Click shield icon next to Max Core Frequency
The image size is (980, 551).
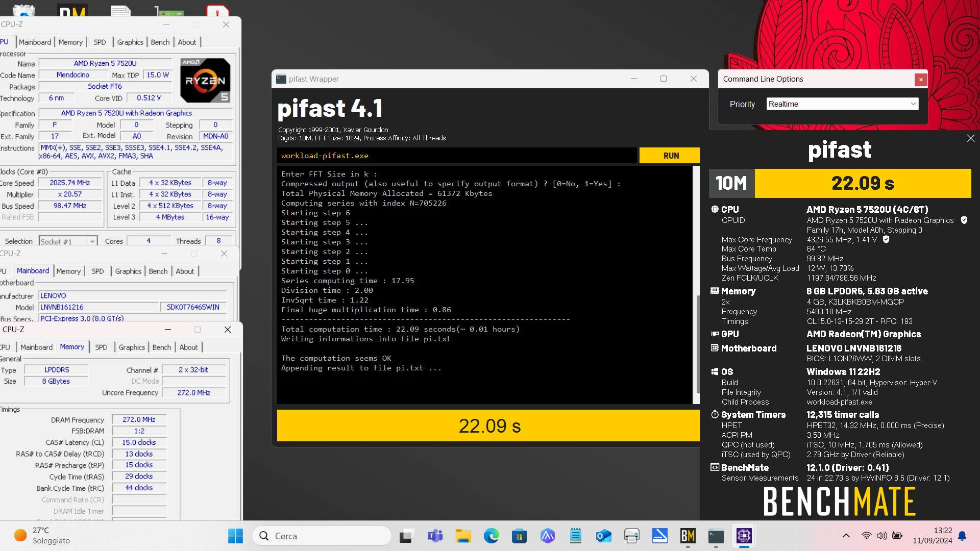(x=886, y=239)
